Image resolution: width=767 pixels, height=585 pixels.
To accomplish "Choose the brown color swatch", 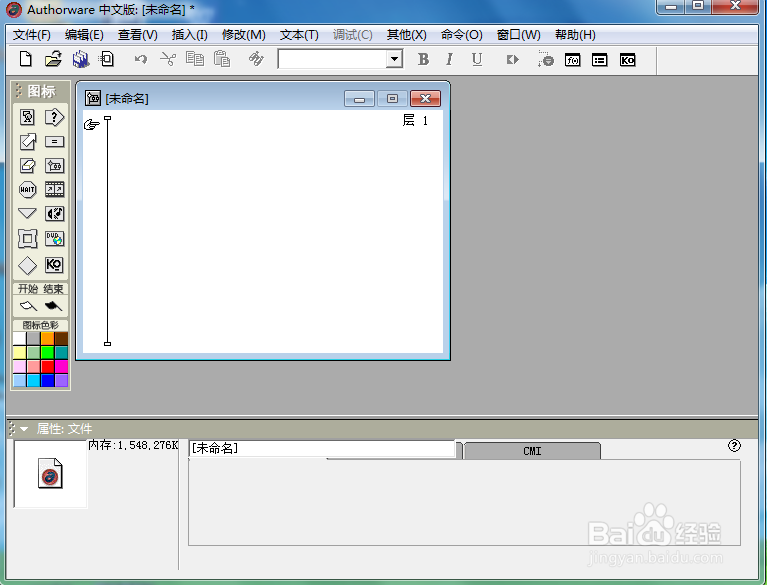I will [62, 338].
